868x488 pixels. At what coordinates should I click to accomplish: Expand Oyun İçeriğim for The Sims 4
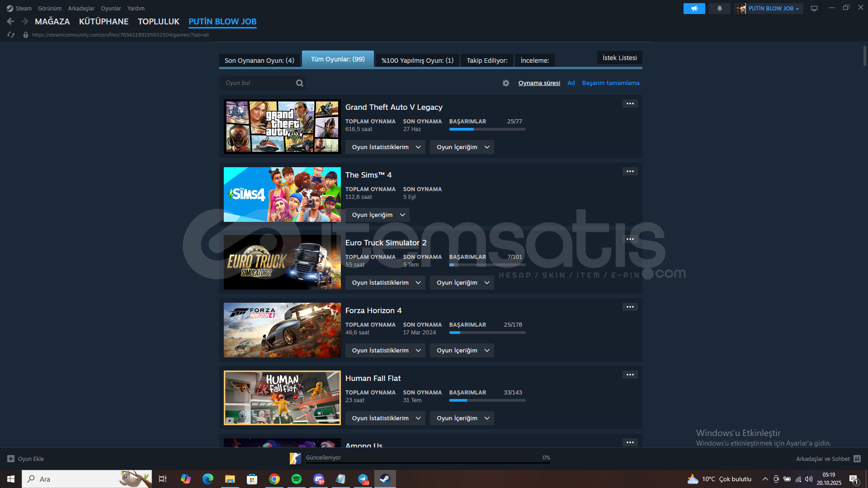377,215
